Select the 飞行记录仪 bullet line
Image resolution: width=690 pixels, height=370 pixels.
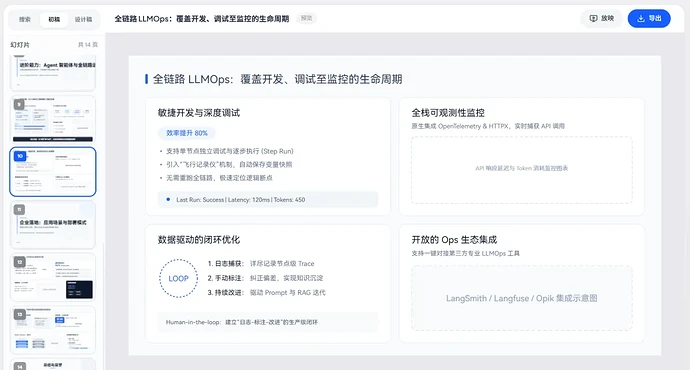229,165
